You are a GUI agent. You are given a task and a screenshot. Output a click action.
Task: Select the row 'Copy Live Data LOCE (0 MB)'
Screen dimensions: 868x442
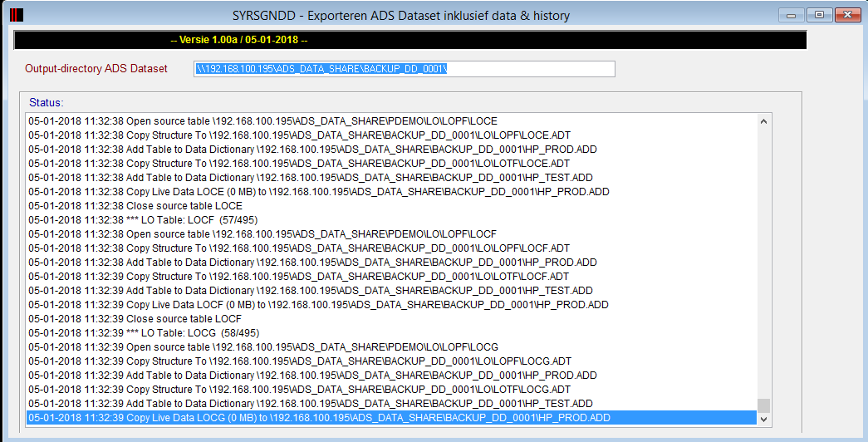click(391, 192)
